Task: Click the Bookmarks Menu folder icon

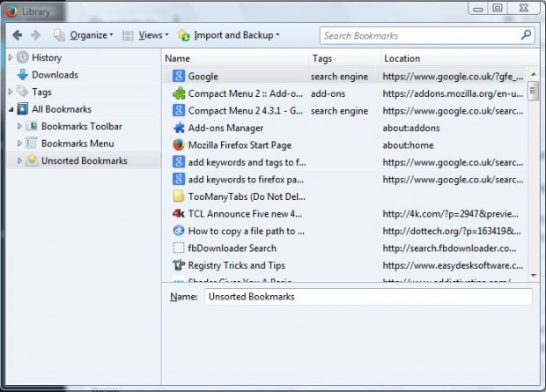Action: pos(32,144)
